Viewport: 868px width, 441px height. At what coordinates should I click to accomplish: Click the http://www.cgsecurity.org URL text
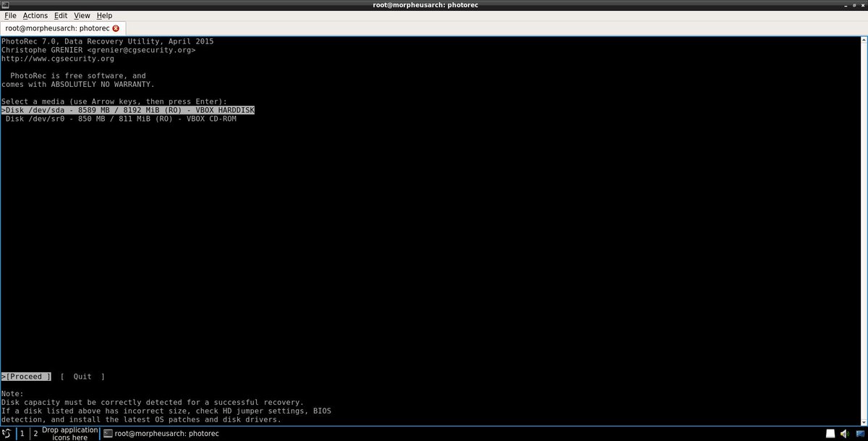coord(58,59)
